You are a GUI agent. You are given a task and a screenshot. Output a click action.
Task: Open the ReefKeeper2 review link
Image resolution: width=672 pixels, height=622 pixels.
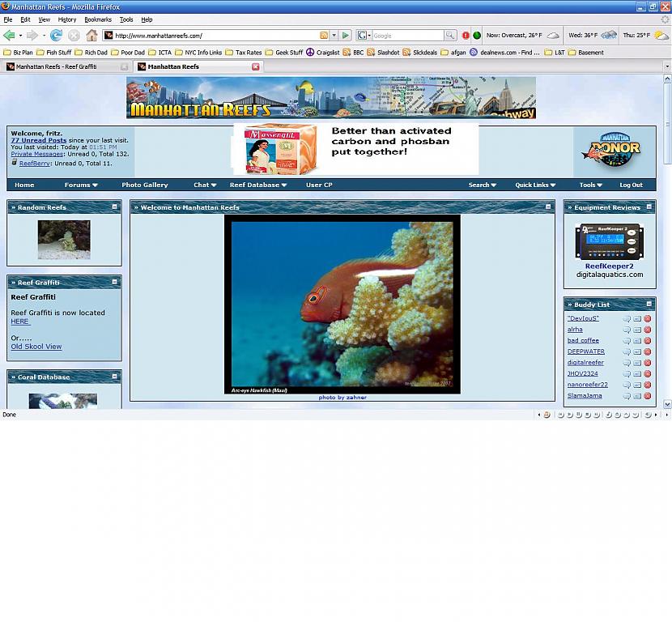click(609, 266)
